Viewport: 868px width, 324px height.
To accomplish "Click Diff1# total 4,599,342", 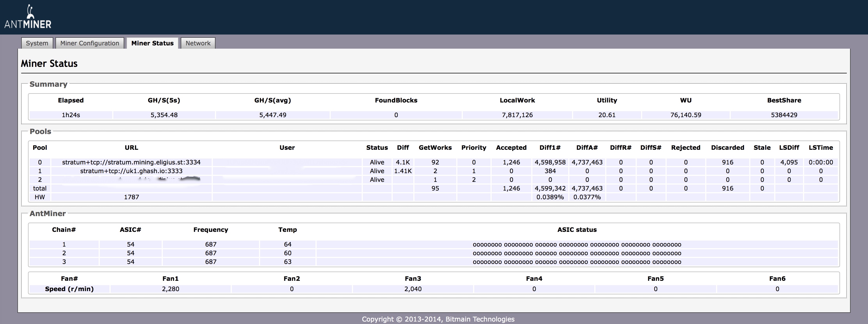I will click(x=550, y=188).
